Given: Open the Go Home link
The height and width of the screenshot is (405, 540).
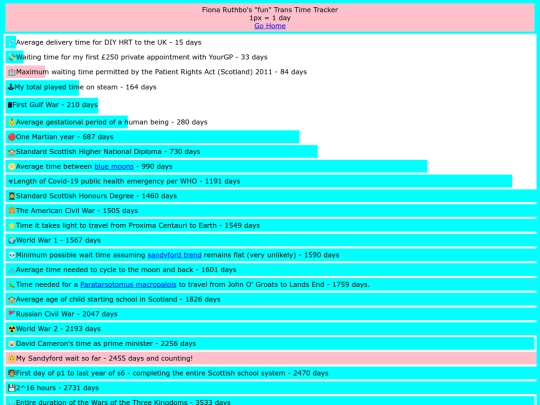Looking at the screenshot, I should [x=270, y=26].
